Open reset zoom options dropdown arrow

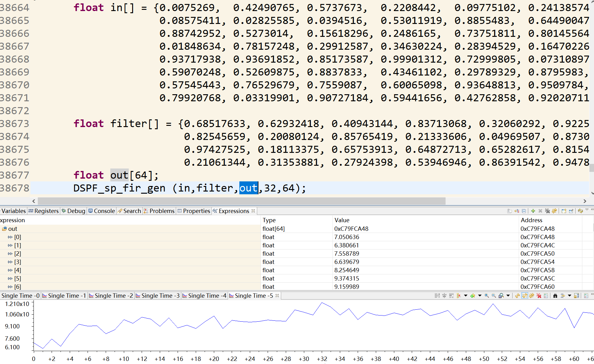point(508,296)
